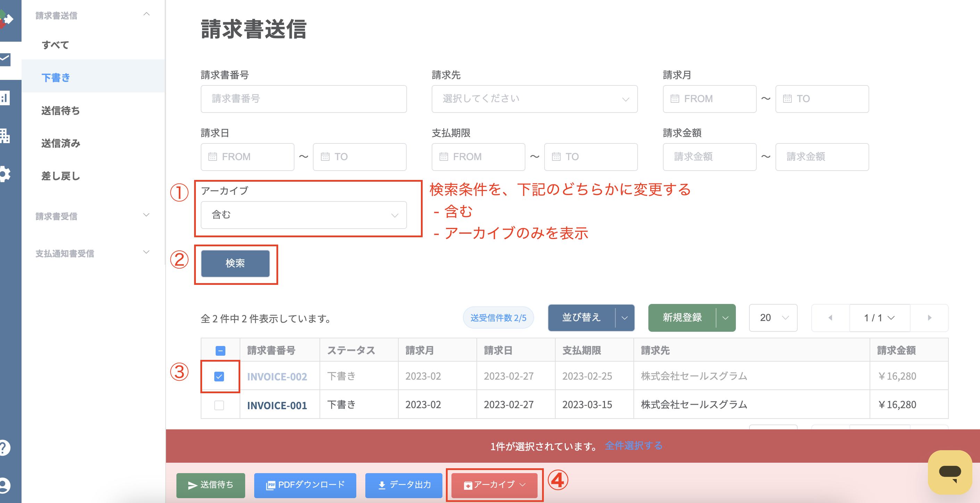Image resolution: width=980 pixels, height=503 pixels.
Task: Open the INVOICE-002 invoice link
Action: coord(277,377)
